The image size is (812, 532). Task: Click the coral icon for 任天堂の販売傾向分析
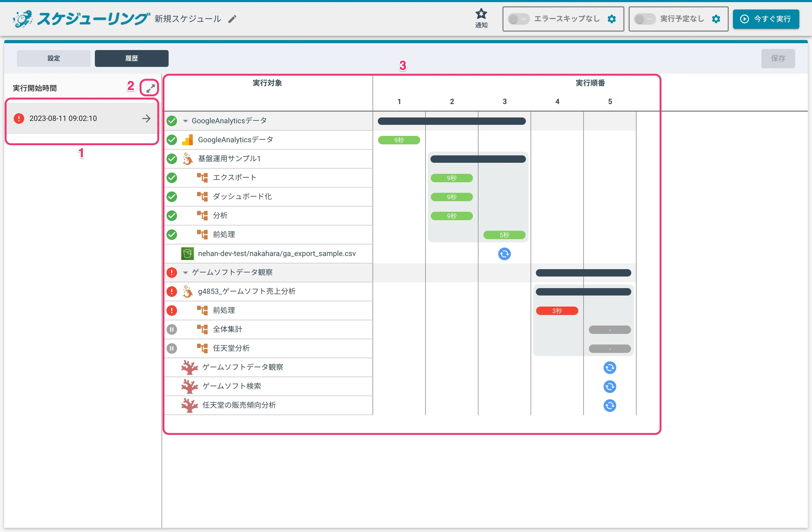[189, 405]
